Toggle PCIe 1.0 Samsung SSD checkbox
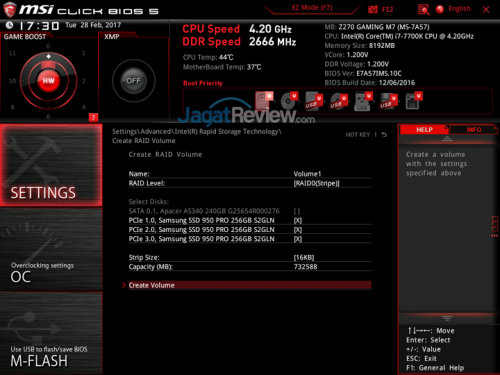Image resolution: width=500 pixels, height=375 pixels. (x=298, y=220)
